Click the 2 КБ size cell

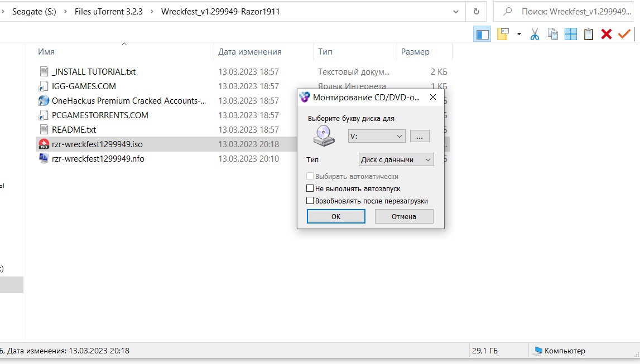click(x=439, y=72)
